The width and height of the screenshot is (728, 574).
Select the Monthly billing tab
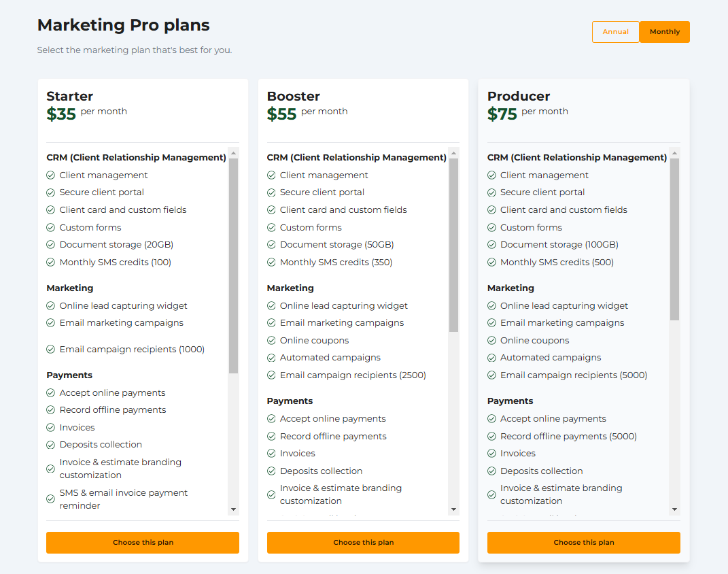point(664,31)
